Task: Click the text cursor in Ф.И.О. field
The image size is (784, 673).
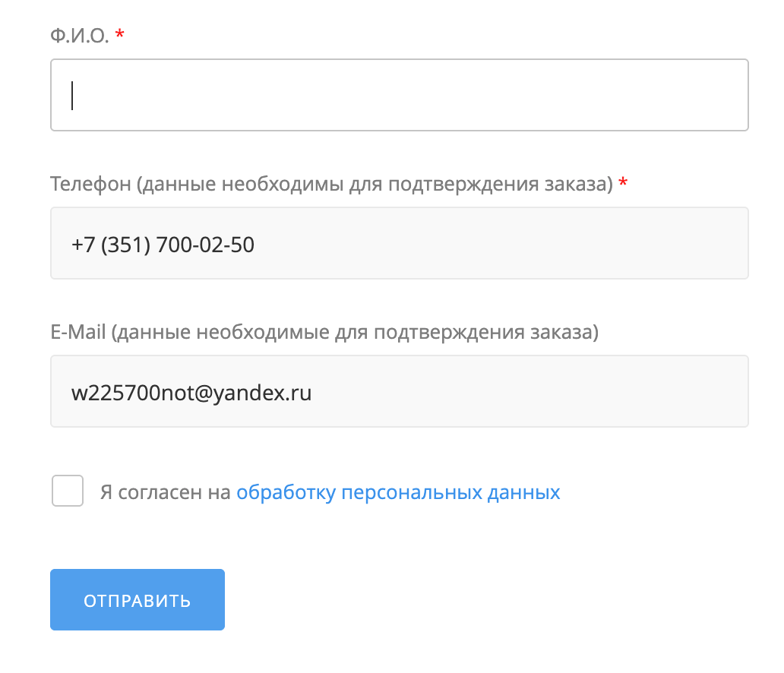Action: pos(72,96)
